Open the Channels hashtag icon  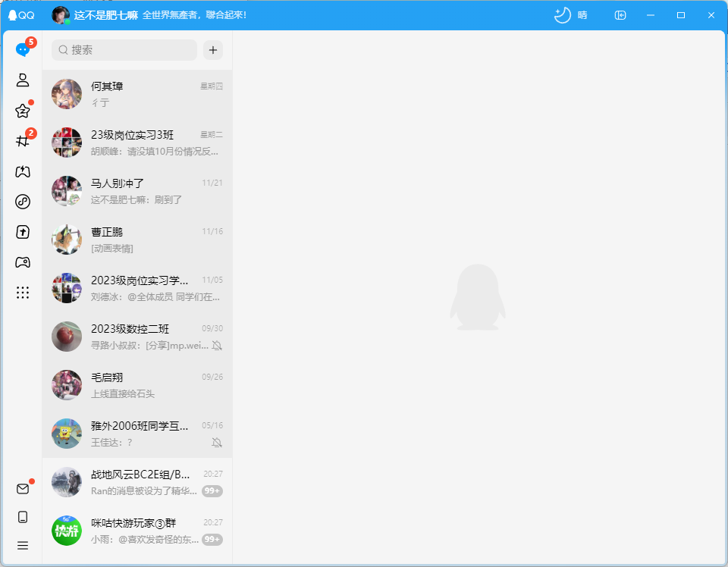point(23,141)
